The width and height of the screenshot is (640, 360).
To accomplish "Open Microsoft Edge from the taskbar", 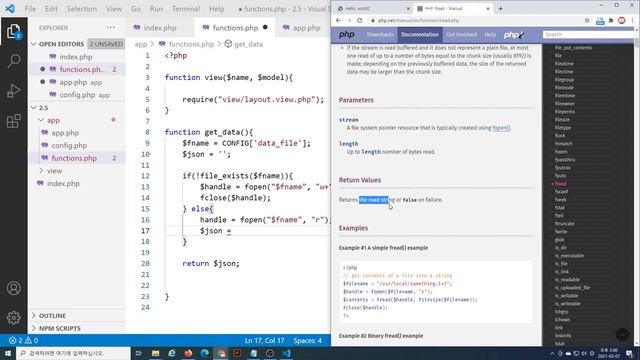I will pos(204,353).
